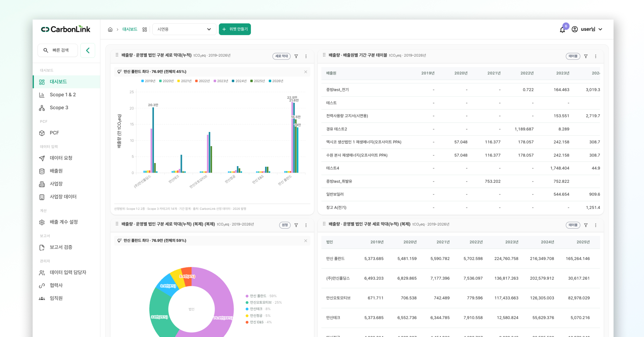Open more options on the 배출원별 기간 구분 테이블 widget
The image size is (644, 337).
click(x=596, y=56)
